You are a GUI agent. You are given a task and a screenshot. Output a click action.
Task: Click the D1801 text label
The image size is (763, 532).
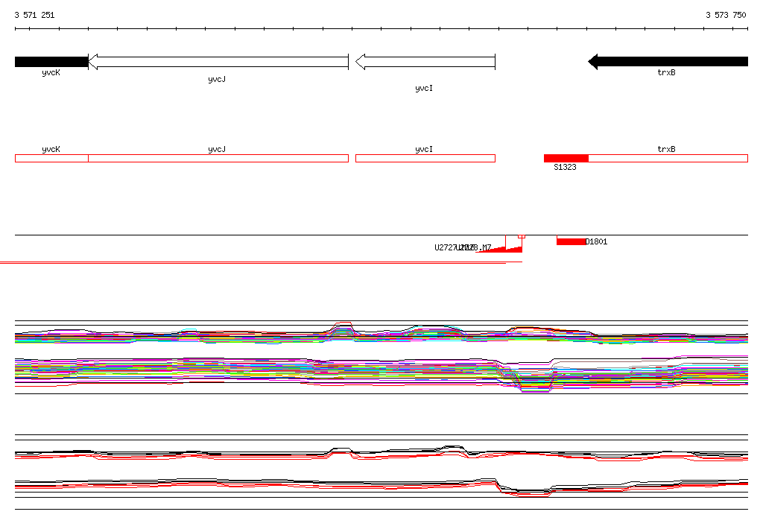click(596, 241)
